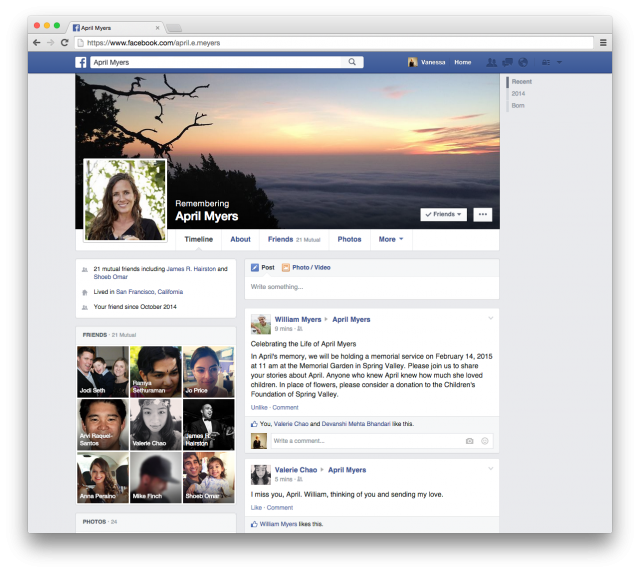This screenshot has height=573, width=640.
Task: Open the notifications globe icon
Action: point(522,62)
